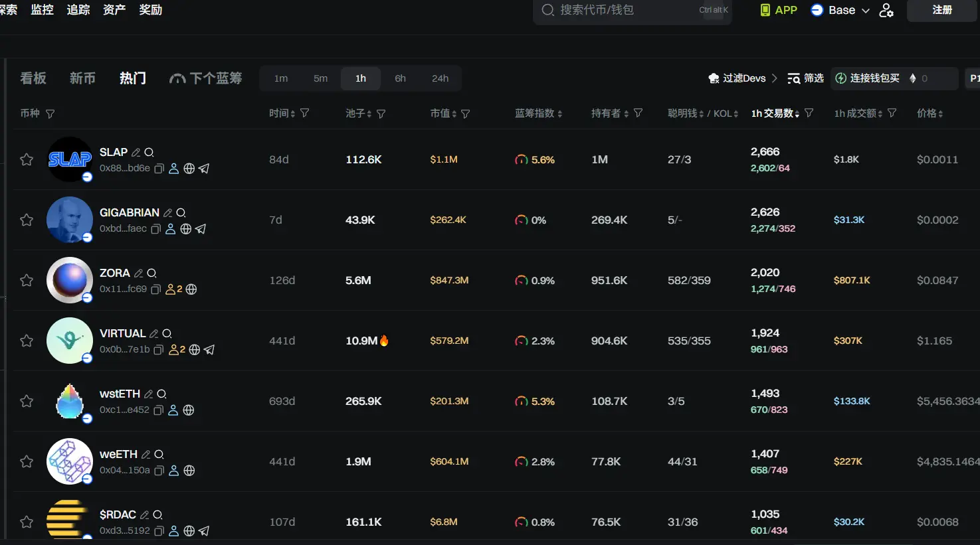Select the 热门 tab
The width and height of the screenshot is (980, 545).
tap(132, 78)
